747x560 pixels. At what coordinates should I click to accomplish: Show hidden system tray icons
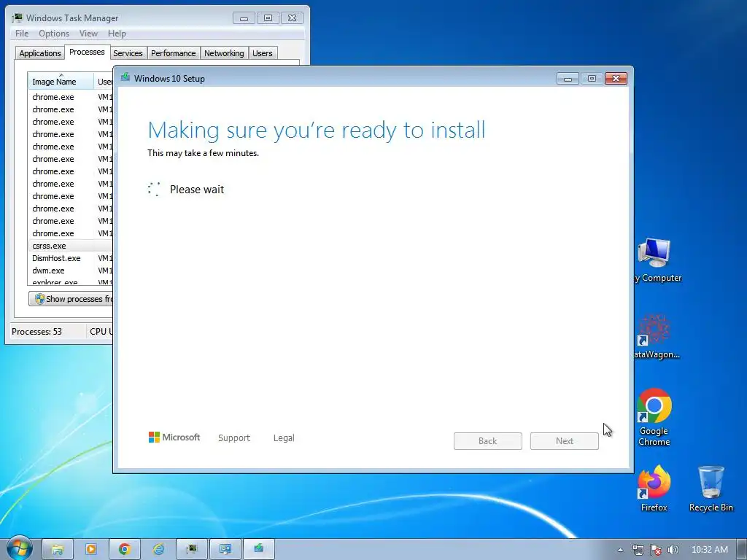click(620, 550)
